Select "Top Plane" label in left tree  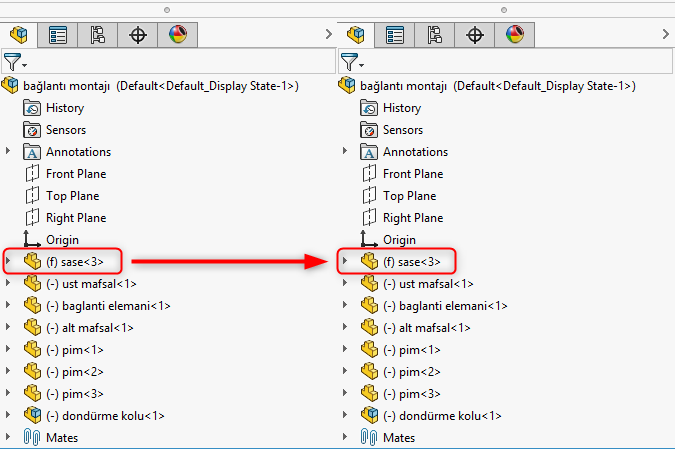pyautogui.click(x=73, y=196)
